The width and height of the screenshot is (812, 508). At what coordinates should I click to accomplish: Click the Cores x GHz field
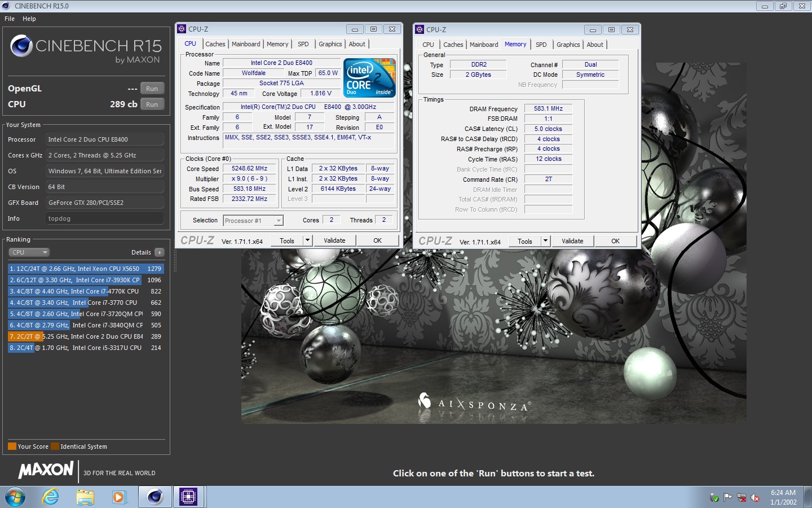pos(105,155)
